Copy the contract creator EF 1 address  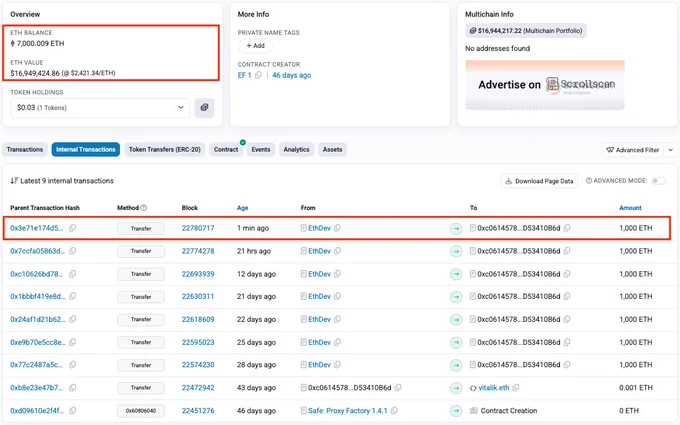tap(258, 75)
